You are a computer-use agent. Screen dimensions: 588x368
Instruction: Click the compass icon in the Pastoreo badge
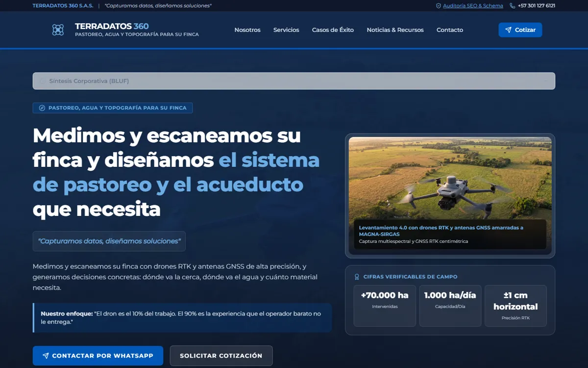[x=42, y=108]
